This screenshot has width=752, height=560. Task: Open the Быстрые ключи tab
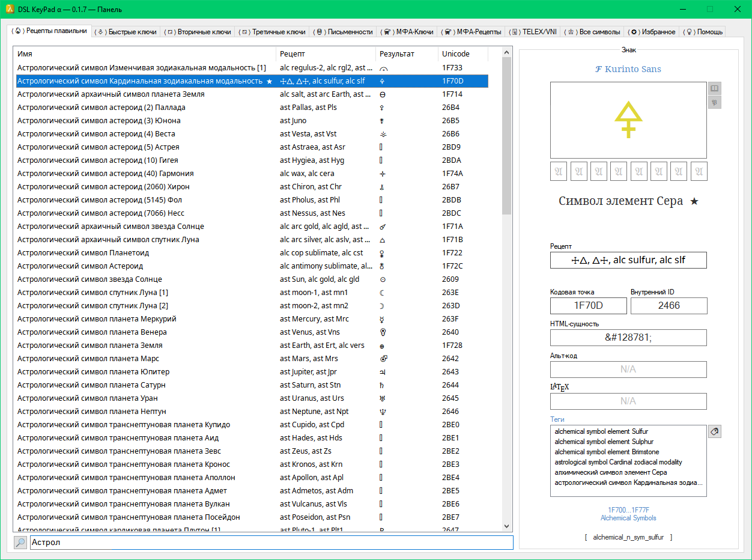[127, 32]
